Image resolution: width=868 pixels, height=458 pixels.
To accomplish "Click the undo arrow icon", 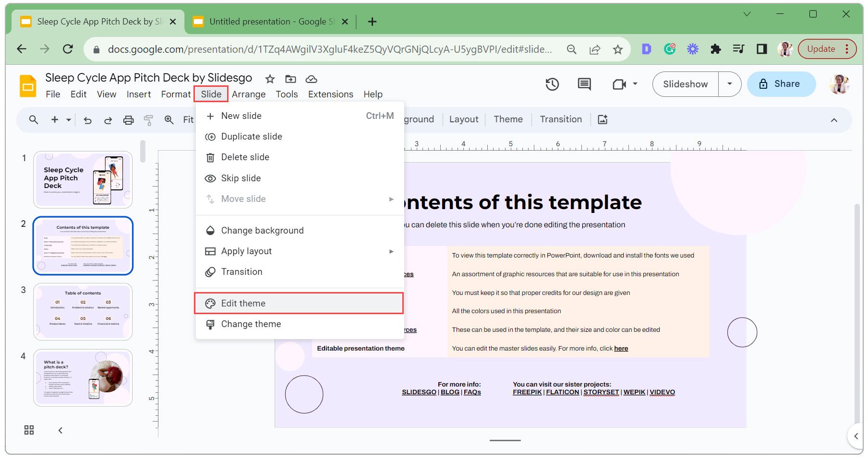I will coord(87,120).
